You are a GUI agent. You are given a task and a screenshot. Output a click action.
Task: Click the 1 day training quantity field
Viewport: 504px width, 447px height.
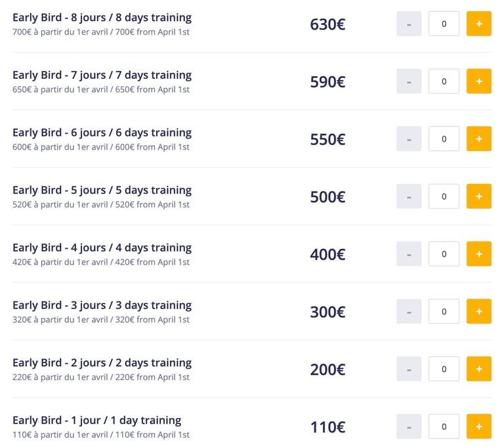[444, 427]
